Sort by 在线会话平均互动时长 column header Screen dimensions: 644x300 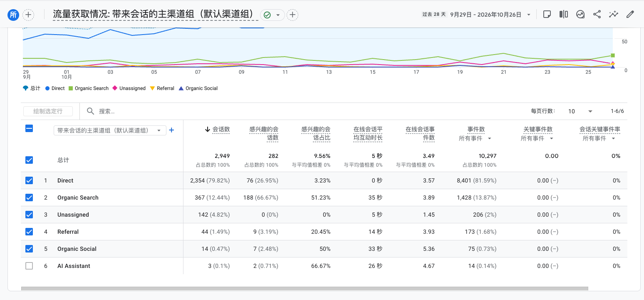click(x=368, y=133)
